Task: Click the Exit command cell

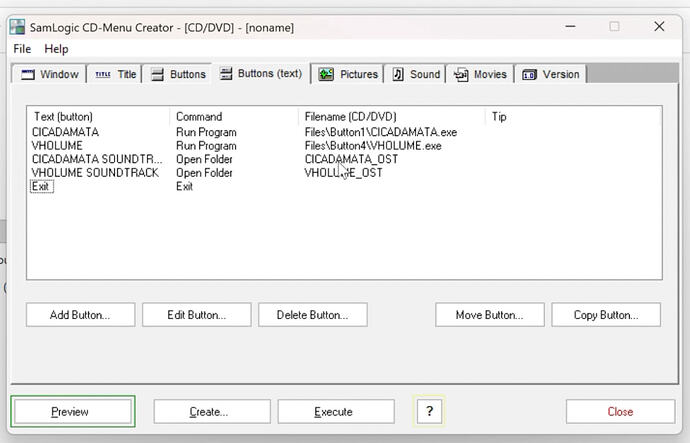Action: pos(184,187)
